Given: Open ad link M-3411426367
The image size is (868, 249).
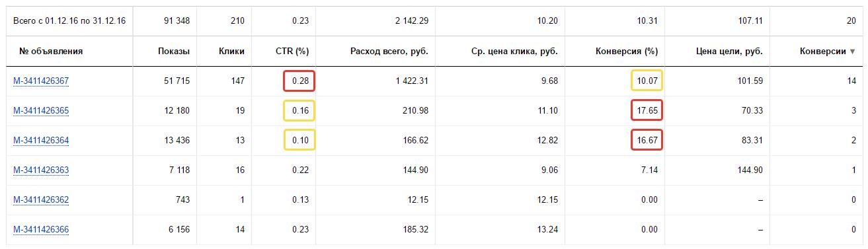Looking at the screenshot, I should tap(41, 81).
